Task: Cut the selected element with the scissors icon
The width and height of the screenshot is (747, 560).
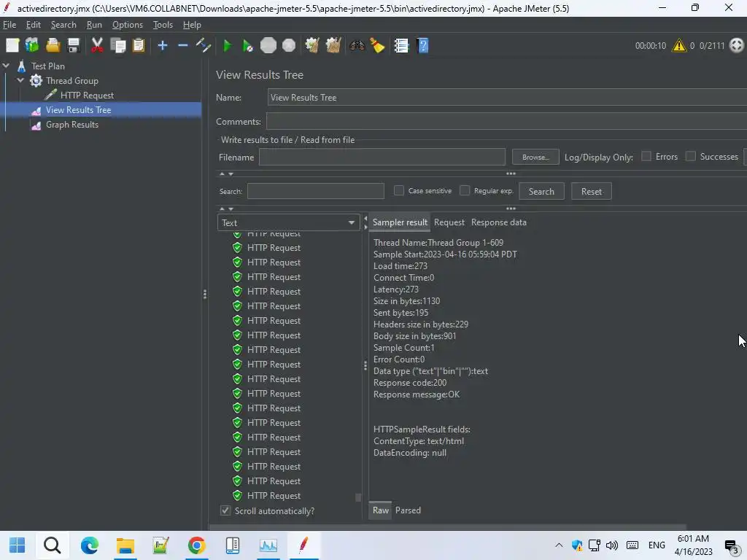Action: (x=97, y=46)
